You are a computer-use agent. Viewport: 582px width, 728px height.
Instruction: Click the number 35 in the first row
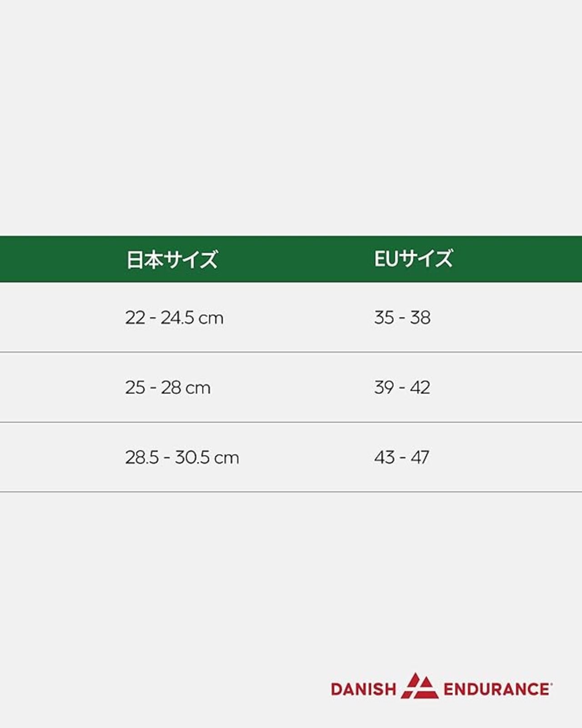(384, 318)
